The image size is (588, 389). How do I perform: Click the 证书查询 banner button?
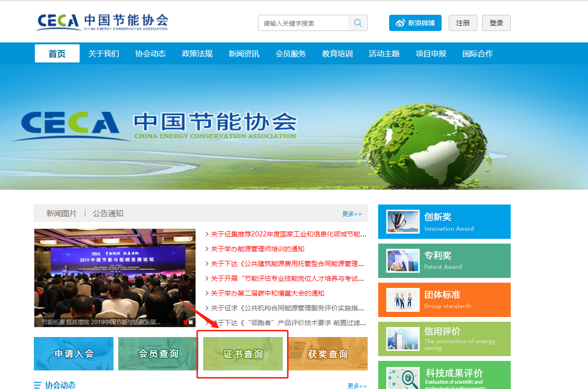tap(243, 354)
